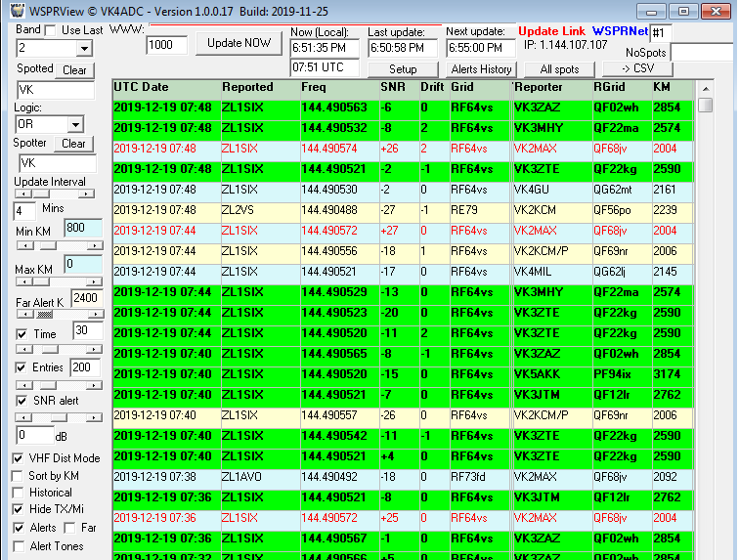The height and width of the screenshot is (560, 739).
Task: Click the table scrollbar up arrow
Action: click(705, 88)
